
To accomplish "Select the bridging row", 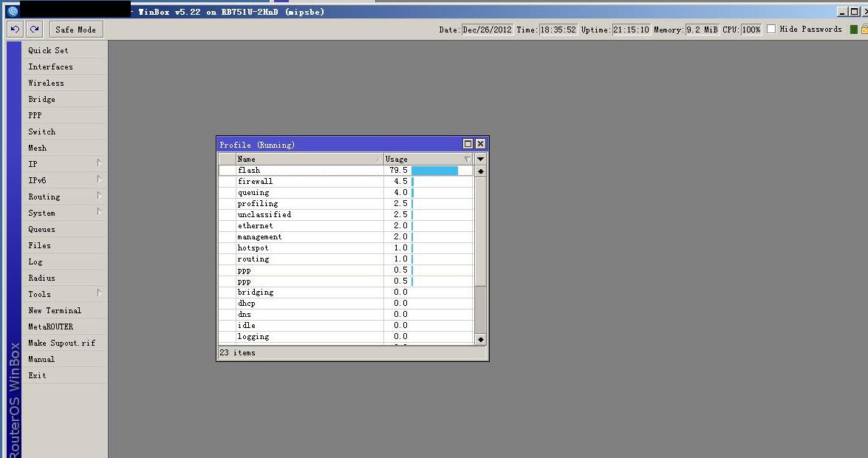I will click(x=346, y=292).
